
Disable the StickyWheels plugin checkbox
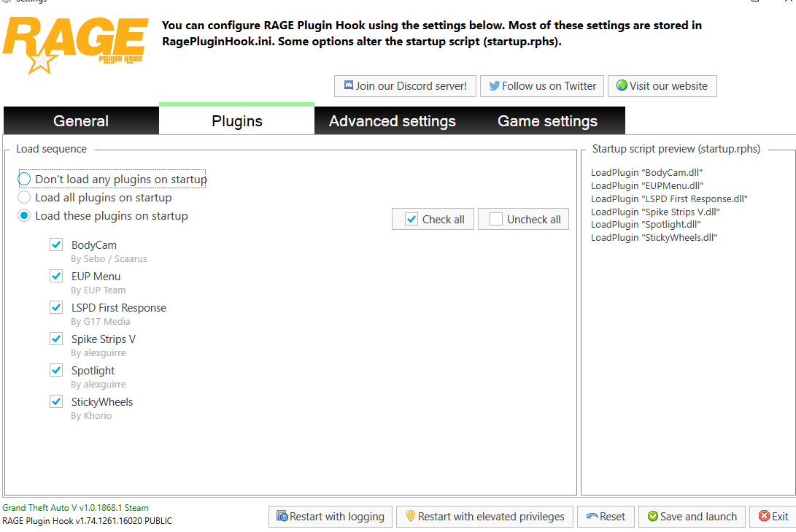coord(56,402)
